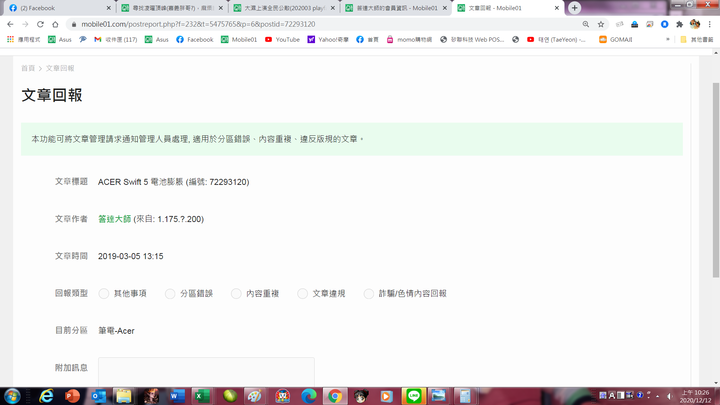Viewport: 720px width, 405px height.
Task: Click the 附加訊息 text area
Action: pos(206,372)
